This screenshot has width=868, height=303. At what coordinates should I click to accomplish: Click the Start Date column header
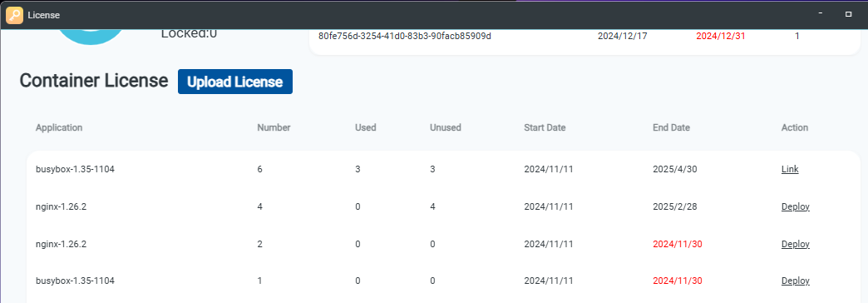click(545, 127)
